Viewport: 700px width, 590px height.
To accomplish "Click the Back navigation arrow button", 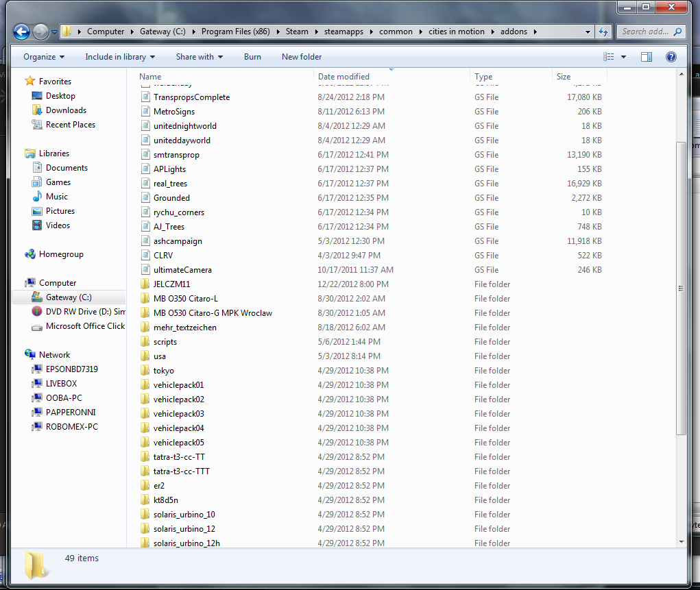I will 21,32.
